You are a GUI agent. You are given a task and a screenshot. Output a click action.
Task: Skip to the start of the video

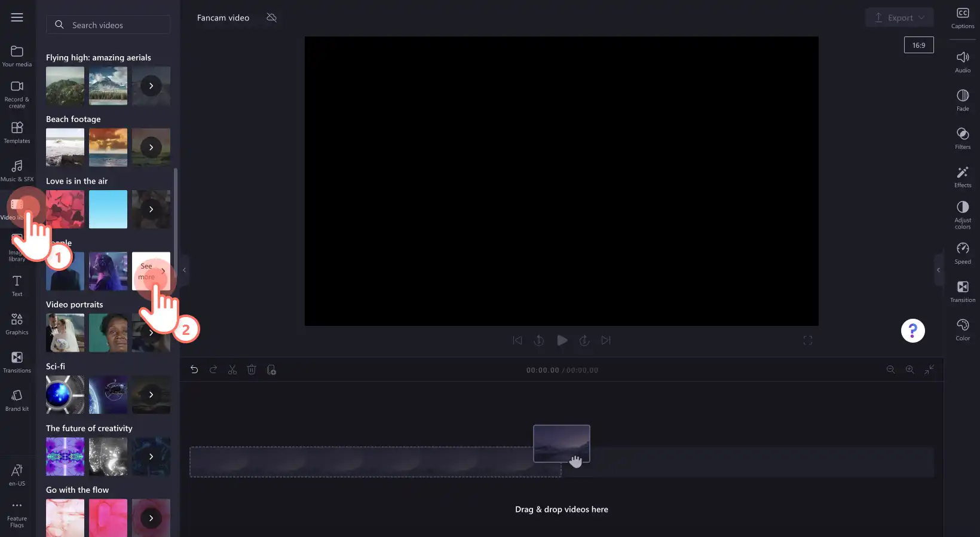(517, 340)
